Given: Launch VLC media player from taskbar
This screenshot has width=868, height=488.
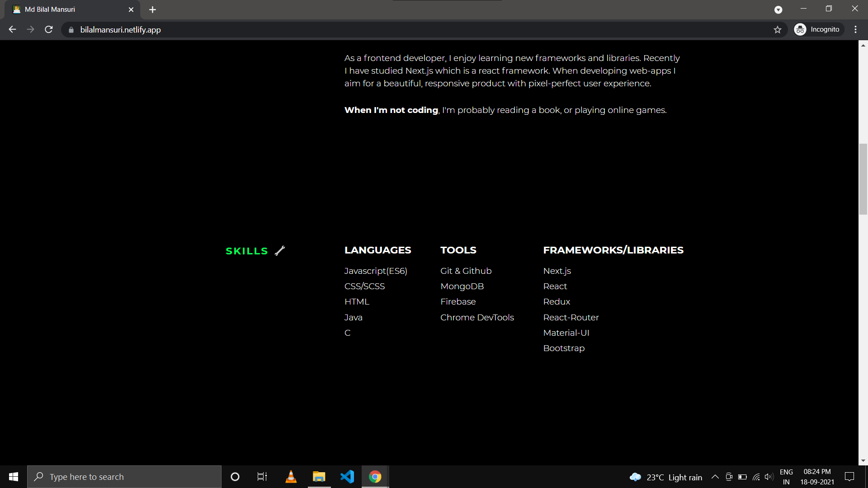Looking at the screenshot, I should (x=291, y=477).
